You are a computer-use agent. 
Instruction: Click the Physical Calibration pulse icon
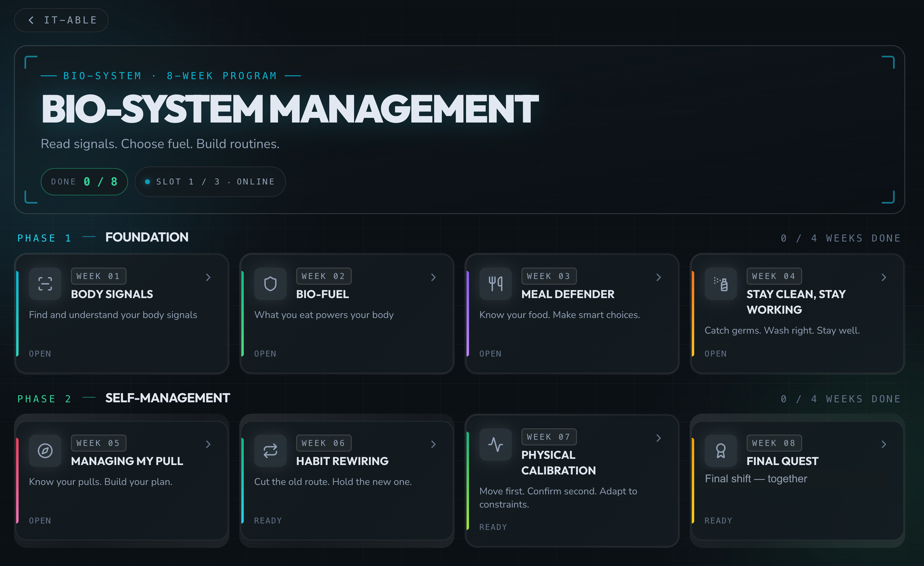[495, 444]
